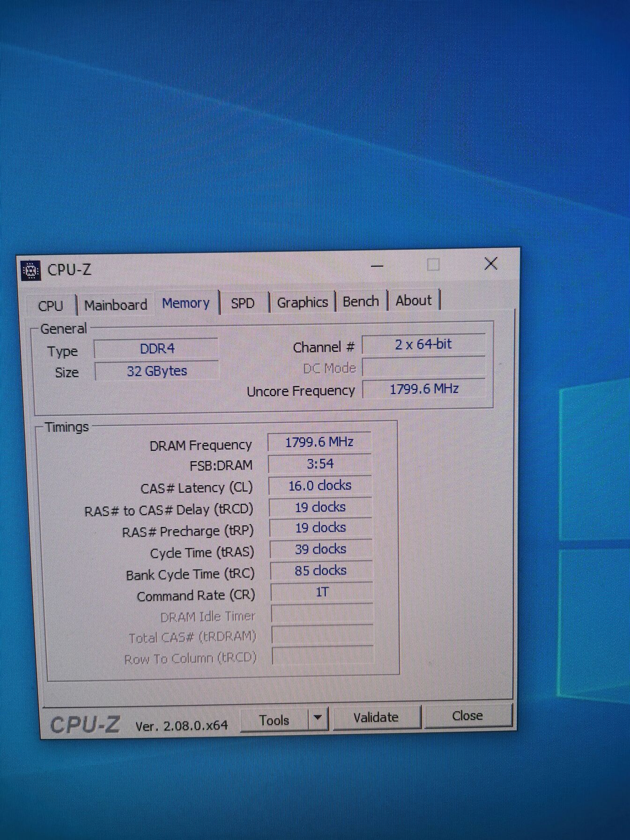
Task: Click the DRAM Frequency label
Action: click(x=200, y=446)
